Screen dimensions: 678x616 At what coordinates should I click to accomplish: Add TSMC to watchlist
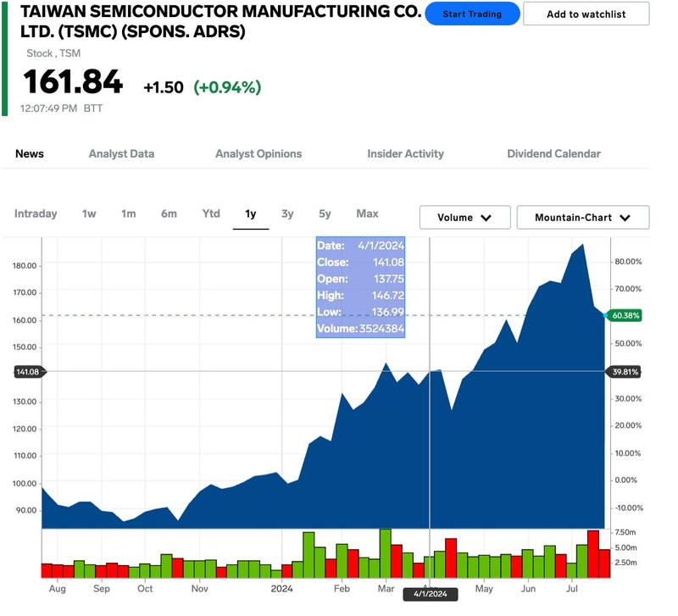click(586, 14)
